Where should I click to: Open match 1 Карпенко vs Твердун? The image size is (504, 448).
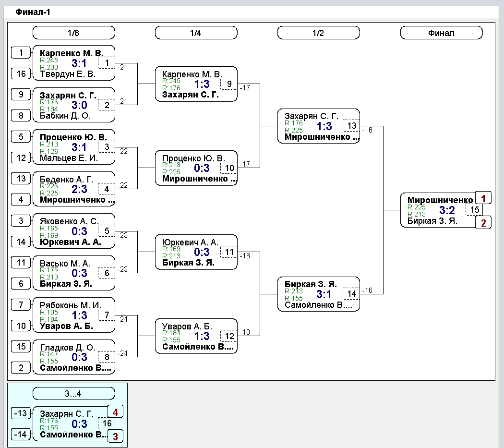73,63
